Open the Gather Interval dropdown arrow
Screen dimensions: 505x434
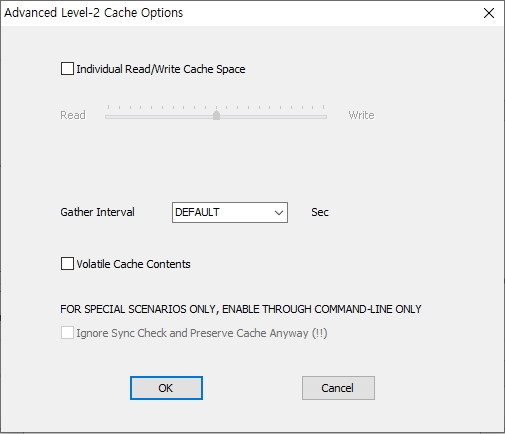pos(279,213)
